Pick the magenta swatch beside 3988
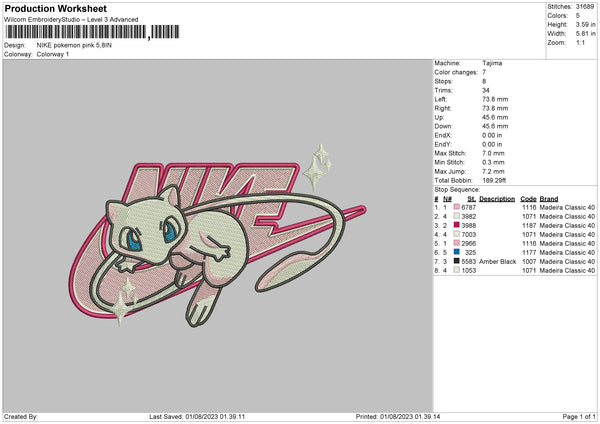 pyautogui.click(x=457, y=225)
